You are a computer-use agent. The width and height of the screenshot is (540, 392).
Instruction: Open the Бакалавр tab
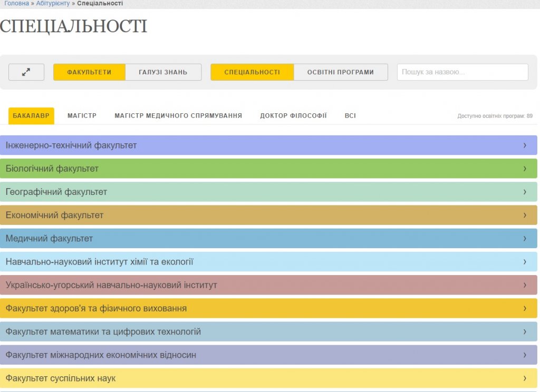tap(31, 115)
